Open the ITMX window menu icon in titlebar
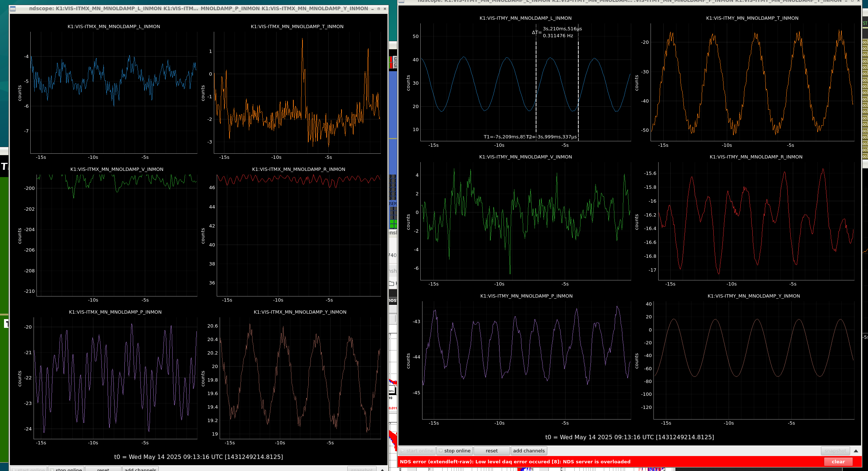The height and width of the screenshot is (471, 868). [x=13, y=8]
